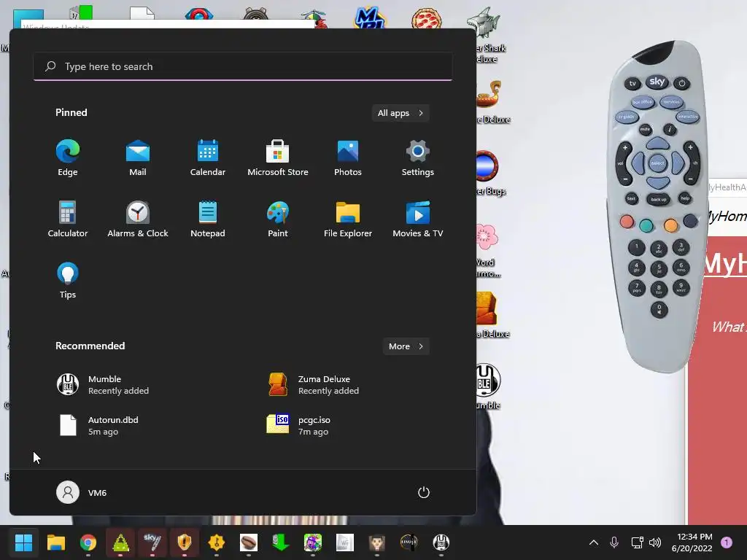The image size is (747, 560).
Task: Open Microsoft Store
Action: click(278, 158)
